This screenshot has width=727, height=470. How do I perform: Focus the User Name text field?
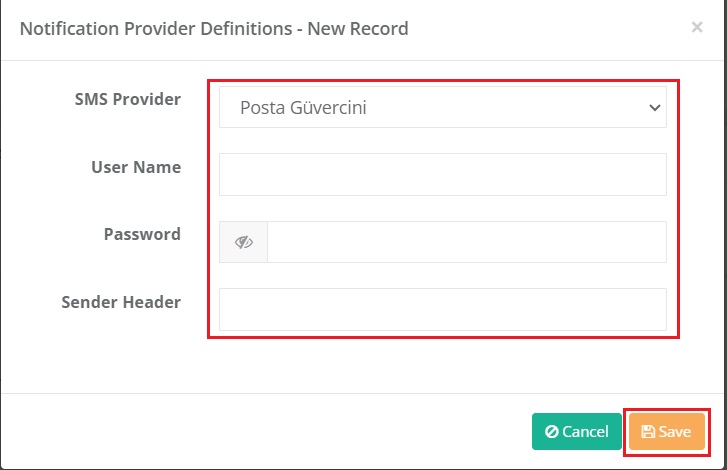pos(442,174)
